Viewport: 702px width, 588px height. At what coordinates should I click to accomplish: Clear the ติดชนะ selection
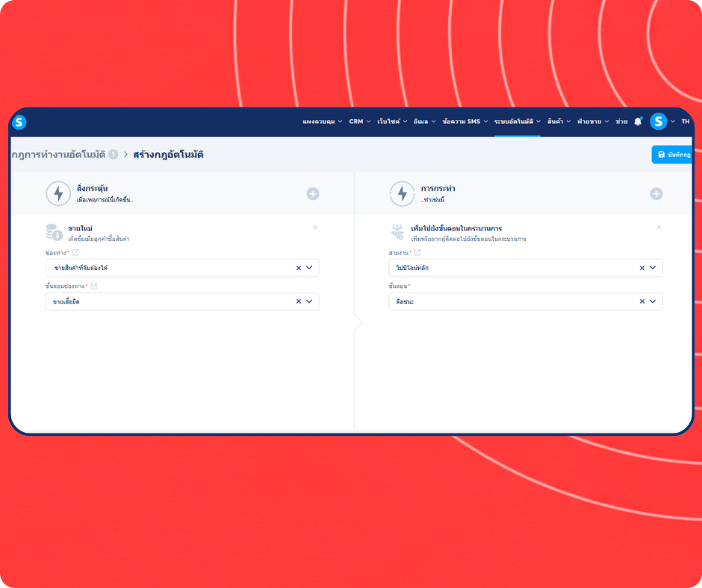point(642,301)
